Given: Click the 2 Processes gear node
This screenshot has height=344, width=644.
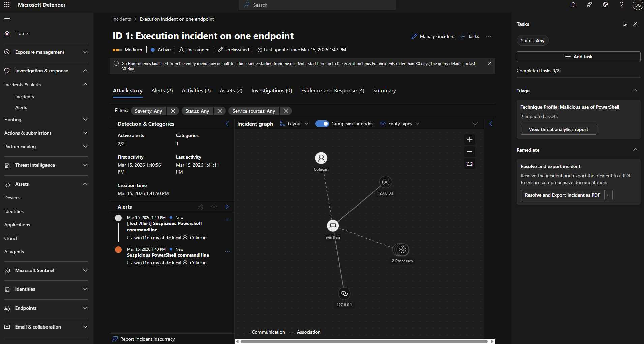Looking at the screenshot, I should (402, 250).
